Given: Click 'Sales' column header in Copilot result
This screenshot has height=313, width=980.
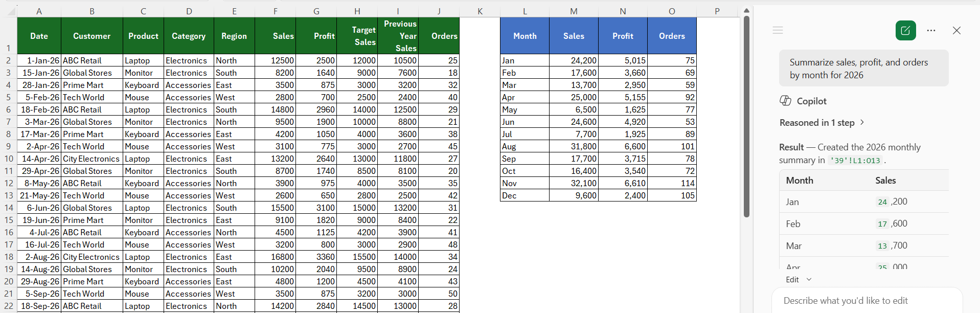Looking at the screenshot, I should coord(885,181).
